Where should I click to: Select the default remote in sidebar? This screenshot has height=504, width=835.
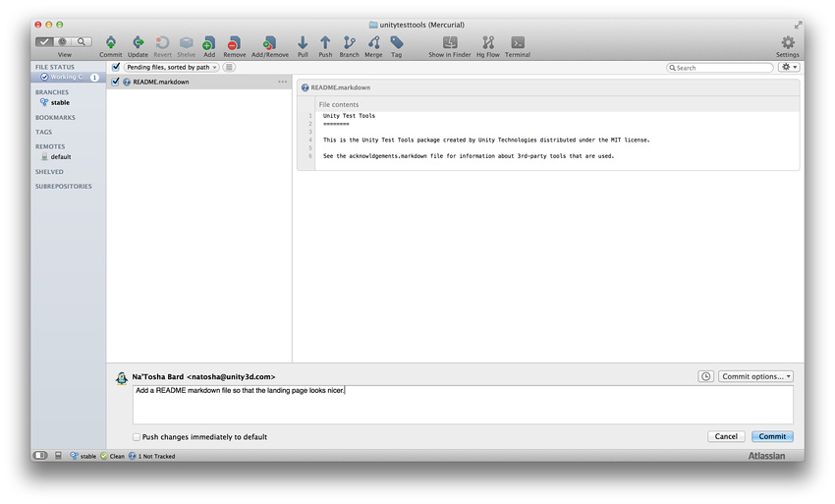point(61,157)
